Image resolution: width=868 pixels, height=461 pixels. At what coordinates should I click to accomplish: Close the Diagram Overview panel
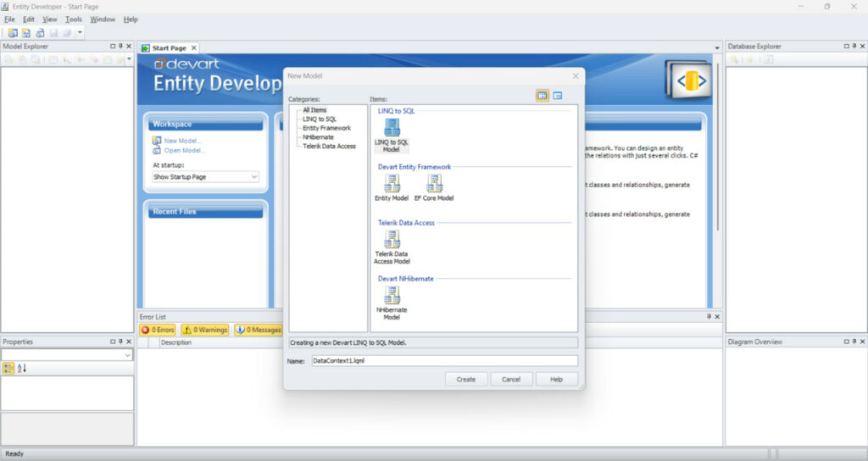pyautogui.click(x=862, y=342)
